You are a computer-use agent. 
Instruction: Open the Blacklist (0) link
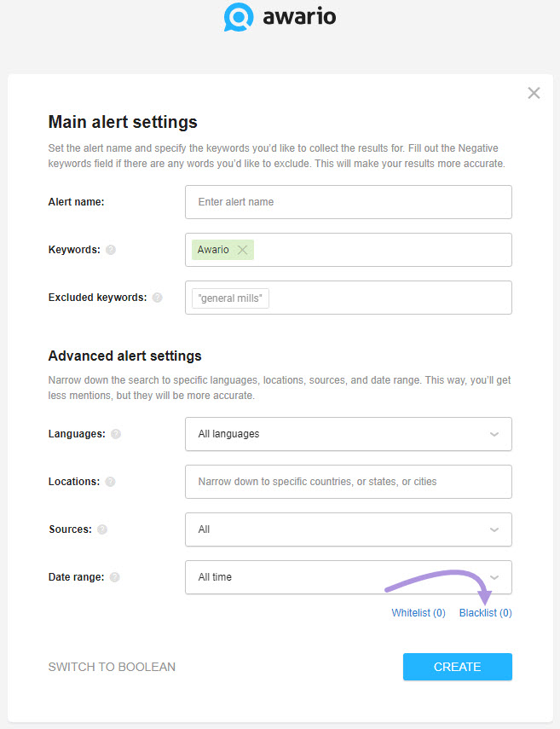[486, 613]
